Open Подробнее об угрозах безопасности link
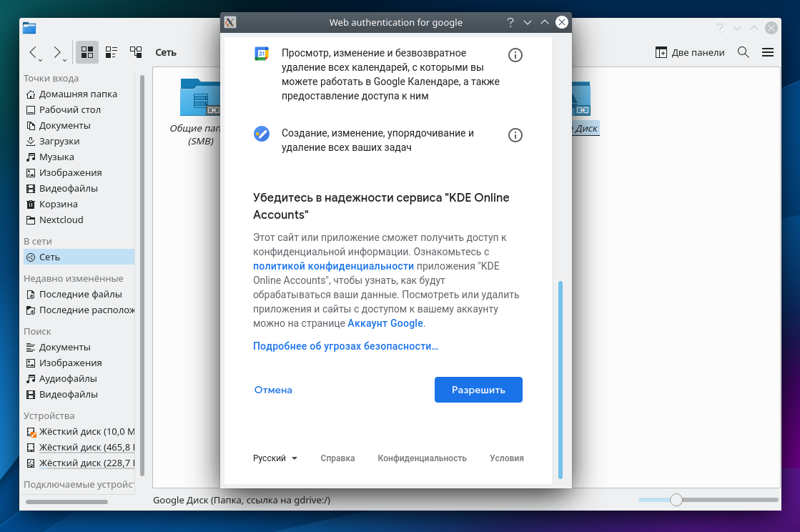800x532 pixels. tap(345, 346)
